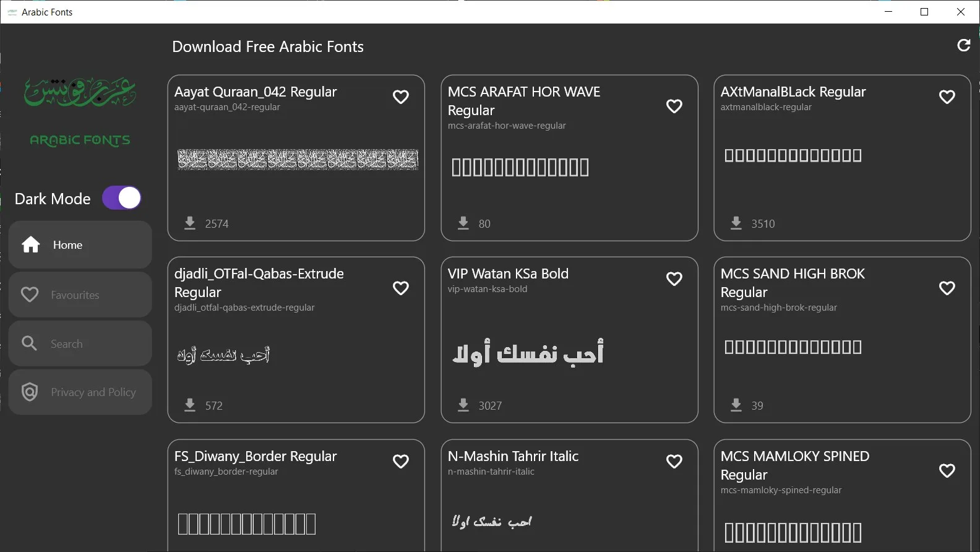This screenshot has height=552, width=980.
Task: Open Privacy and Policy
Action: pos(80,392)
